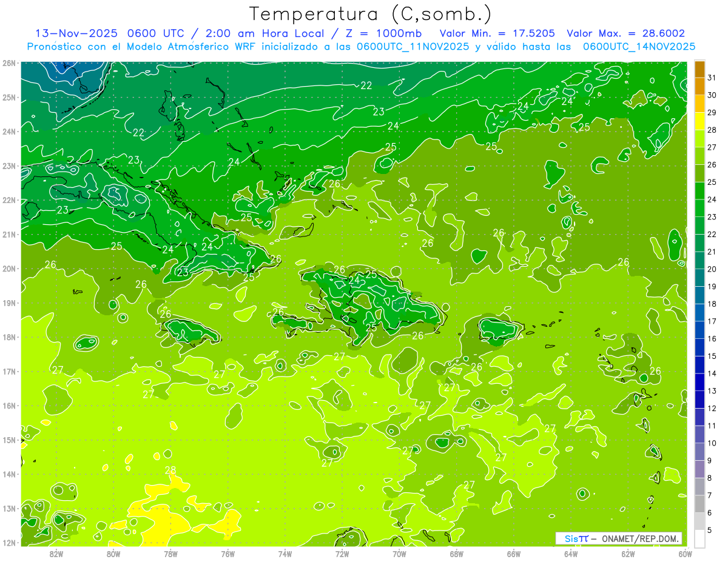Image resolution: width=728 pixels, height=562 pixels.
Task: Click the '70W' longitude axis label
Action: pyautogui.click(x=399, y=554)
